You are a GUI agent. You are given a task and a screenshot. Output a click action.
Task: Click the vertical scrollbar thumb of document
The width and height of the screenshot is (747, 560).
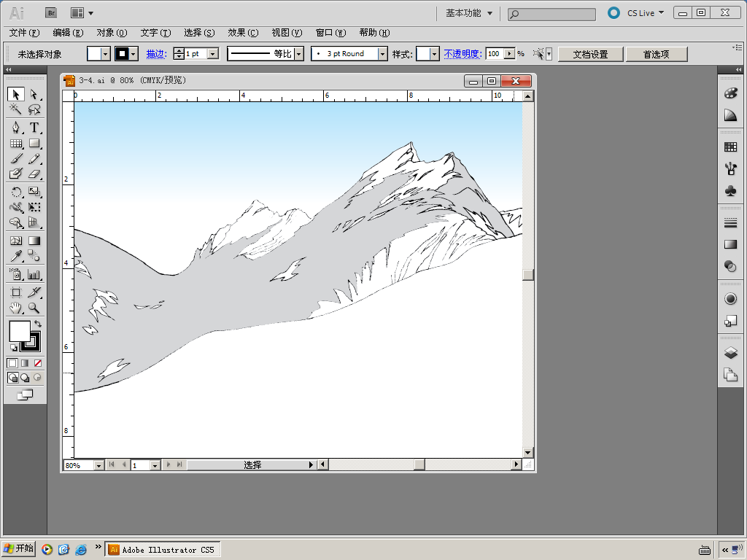(528, 275)
